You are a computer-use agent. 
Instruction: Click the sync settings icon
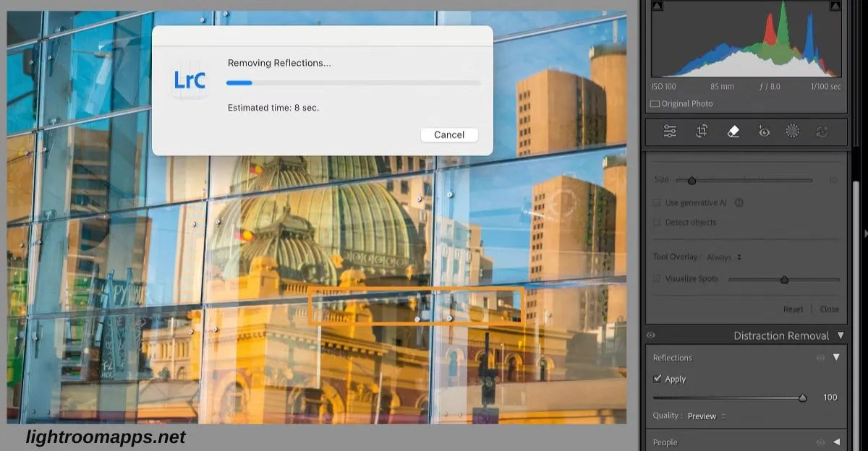pyautogui.click(x=822, y=131)
